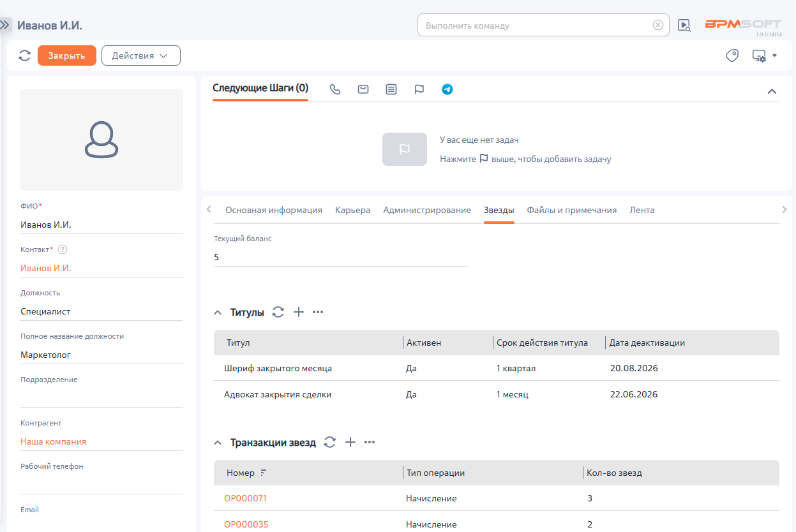
Task: Click the Выполнить команду input field
Action: [537, 26]
